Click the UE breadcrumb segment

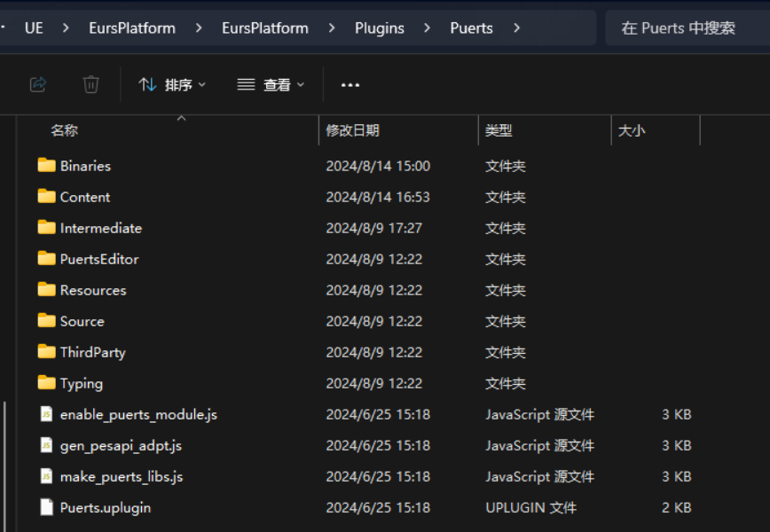(x=34, y=28)
